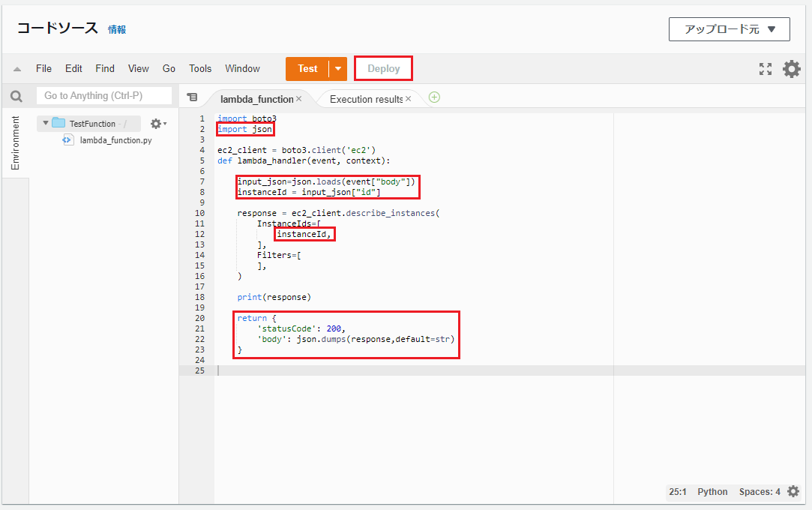The image size is (812, 510).
Task: Click line number 10 in the gutter
Action: (199, 213)
